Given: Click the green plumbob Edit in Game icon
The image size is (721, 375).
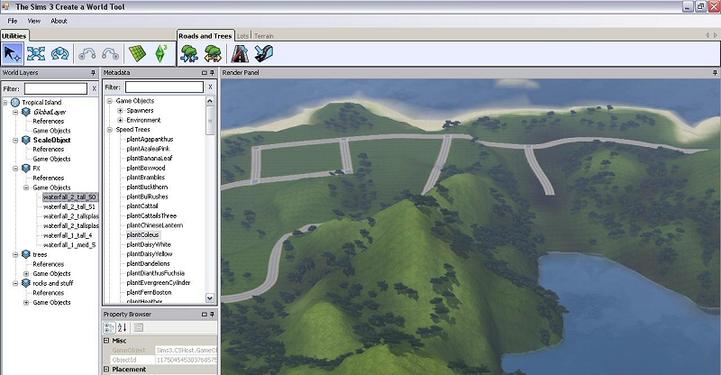Looking at the screenshot, I should tap(160, 53).
